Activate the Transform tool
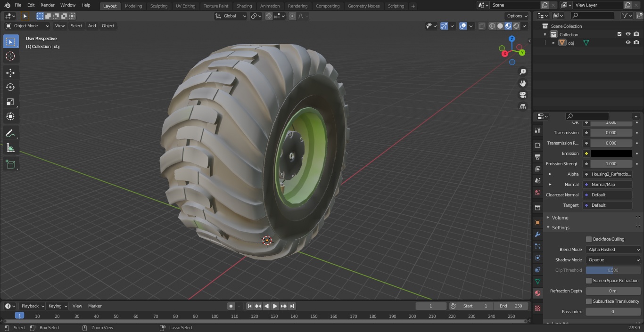 click(10, 116)
